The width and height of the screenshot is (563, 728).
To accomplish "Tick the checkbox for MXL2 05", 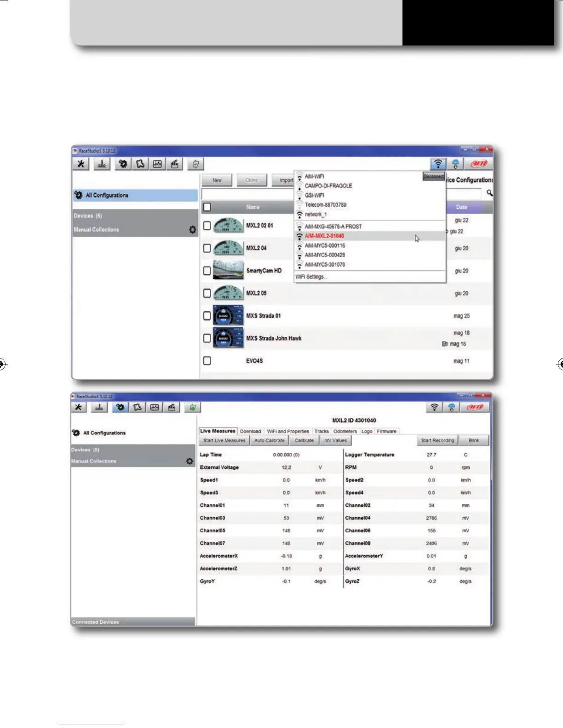I will (x=207, y=293).
